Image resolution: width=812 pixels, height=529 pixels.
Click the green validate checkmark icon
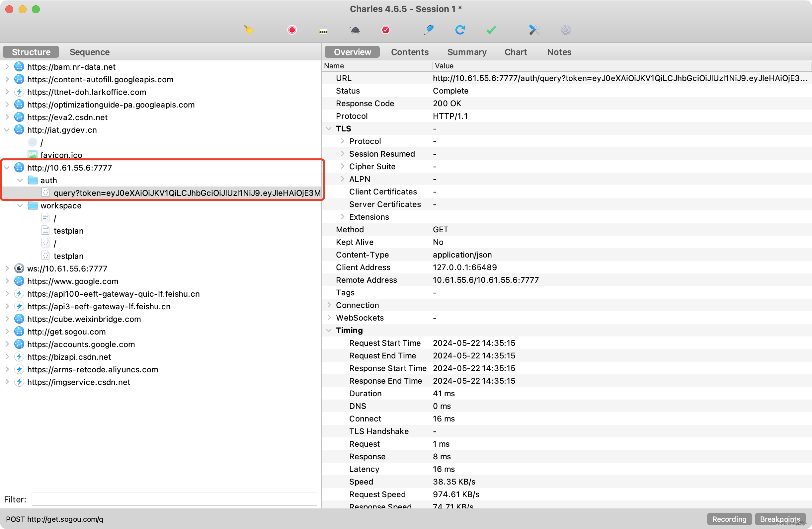[x=491, y=30]
